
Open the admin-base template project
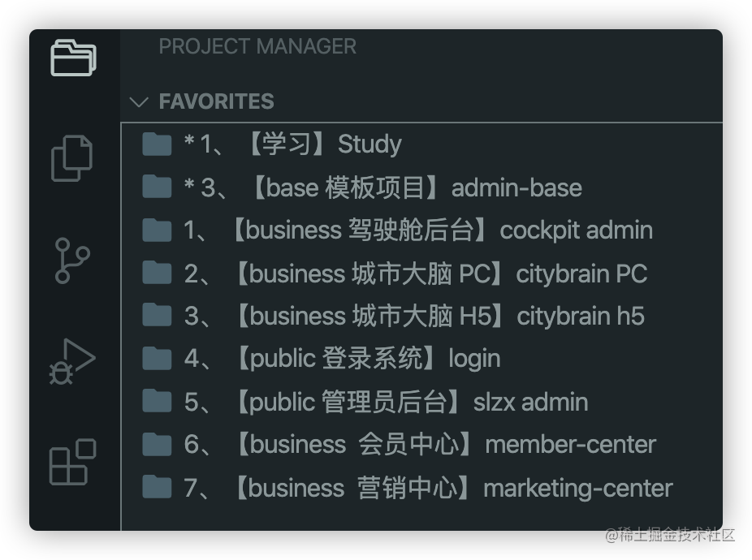tap(421, 187)
